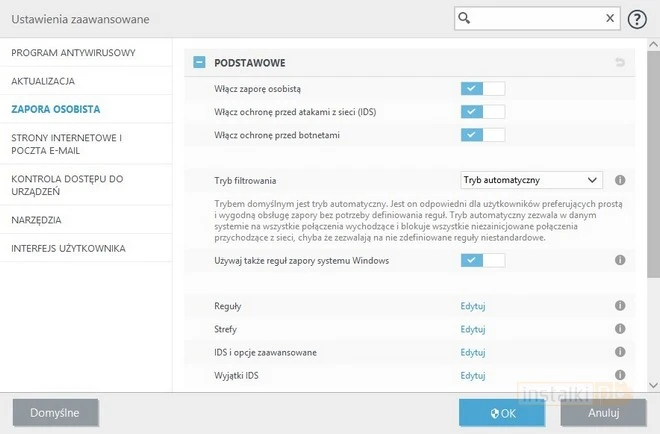This screenshot has width=660, height=434.
Task: Click the Domyślne button
Action: [x=55, y=411]
